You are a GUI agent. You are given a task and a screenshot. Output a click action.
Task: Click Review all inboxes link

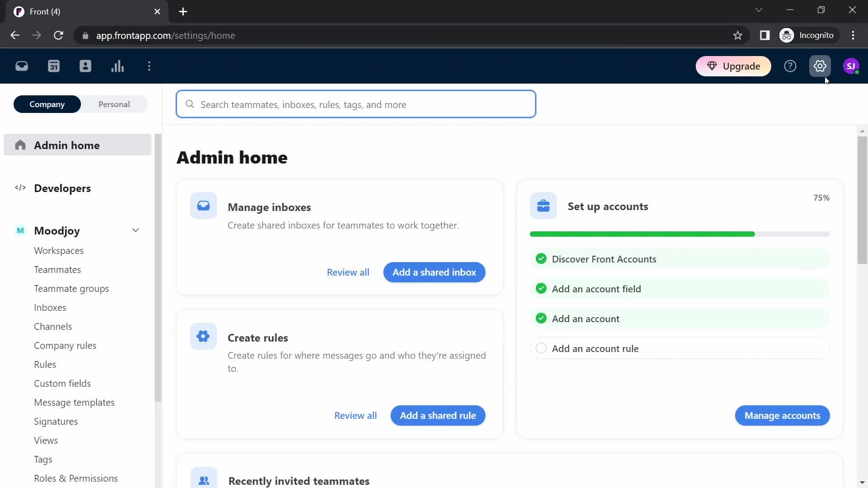[x=348, y=272]
